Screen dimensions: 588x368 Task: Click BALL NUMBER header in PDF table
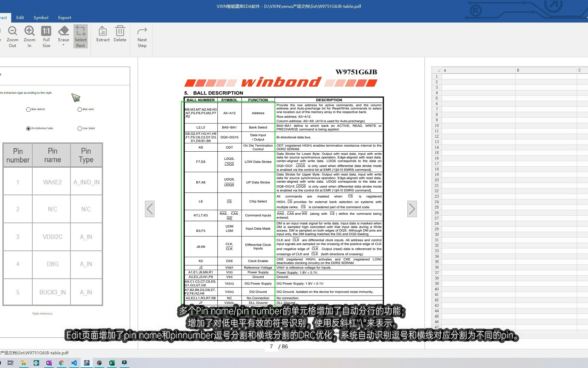[x=200, y=100]
